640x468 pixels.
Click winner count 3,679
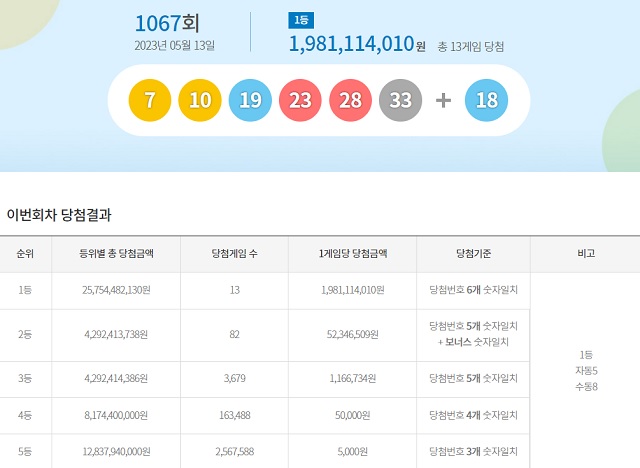pyautogui.click(x=235, y=378)
